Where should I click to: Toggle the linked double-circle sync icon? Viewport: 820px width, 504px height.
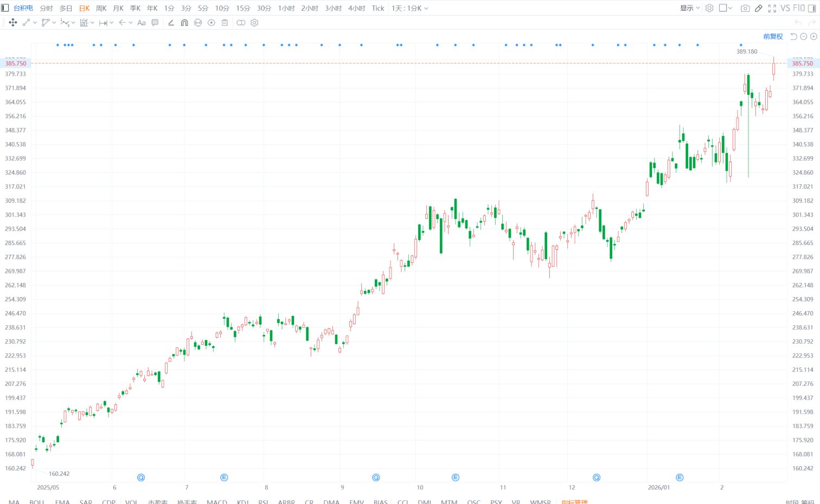pyautogui.click(x=241, y=23)
